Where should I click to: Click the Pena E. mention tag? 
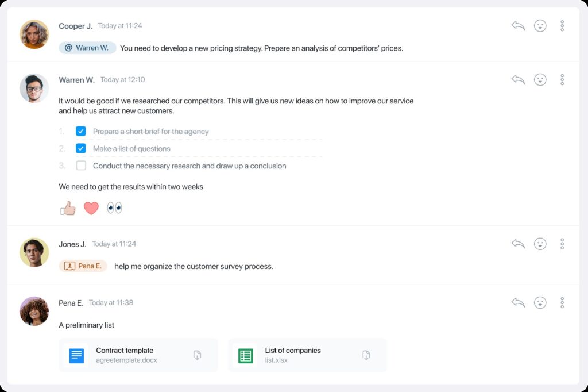coord(83,266)
